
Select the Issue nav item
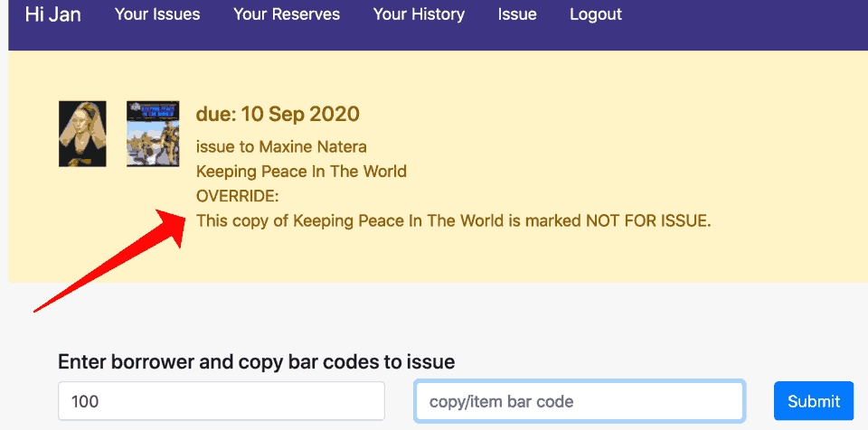pos(517,14)
